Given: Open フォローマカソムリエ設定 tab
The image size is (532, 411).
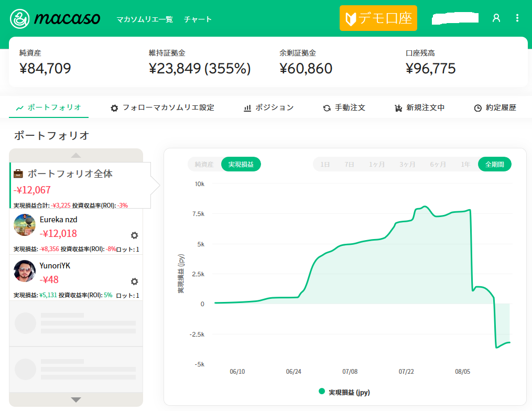Looking at the screenshot, I should tap(162, 107).
